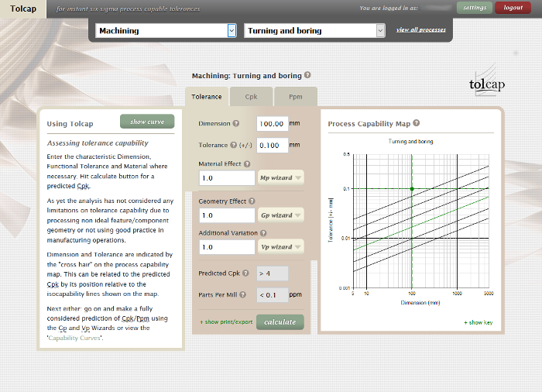Click the Predicted Cpk result field

tap(273, 273)
